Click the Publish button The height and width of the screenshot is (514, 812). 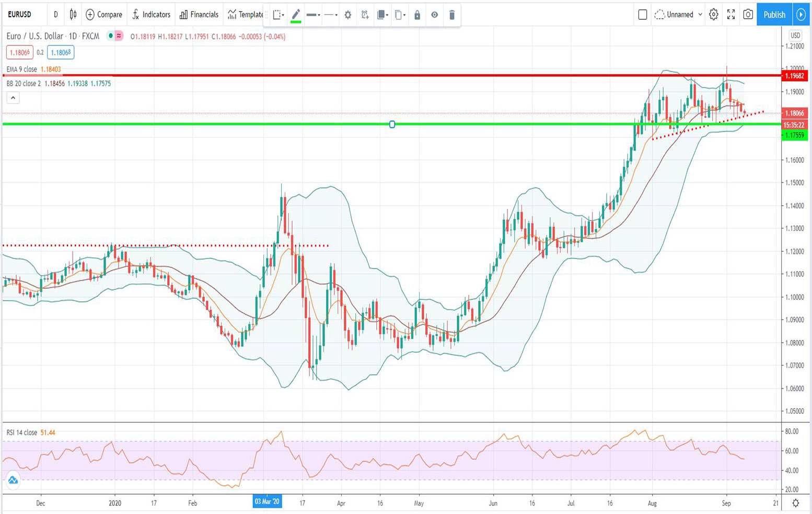tap(774, 15)
